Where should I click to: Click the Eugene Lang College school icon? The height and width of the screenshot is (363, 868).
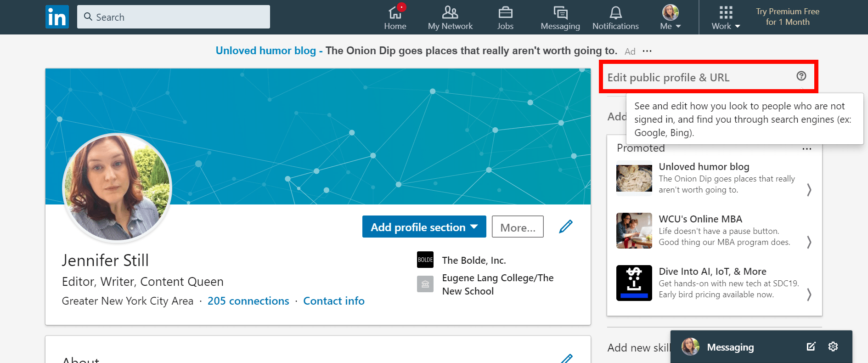[x=425, y=284]
